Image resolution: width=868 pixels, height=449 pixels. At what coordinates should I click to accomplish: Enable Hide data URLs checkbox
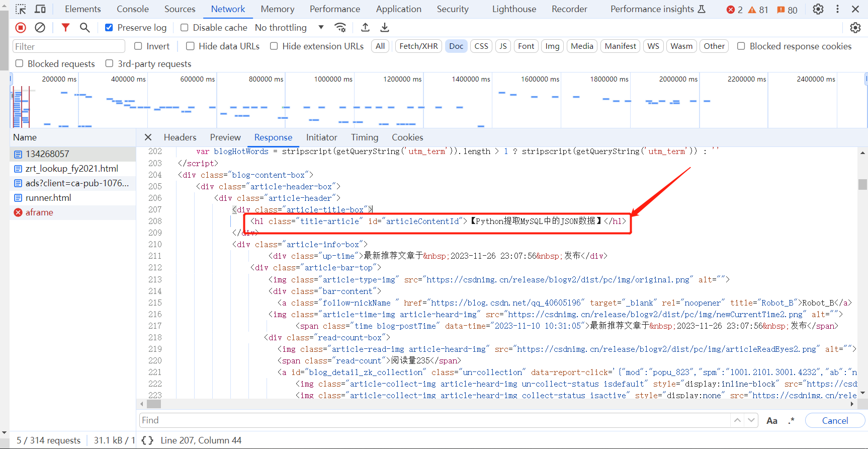pyautogui.click(x=190, y=46)
